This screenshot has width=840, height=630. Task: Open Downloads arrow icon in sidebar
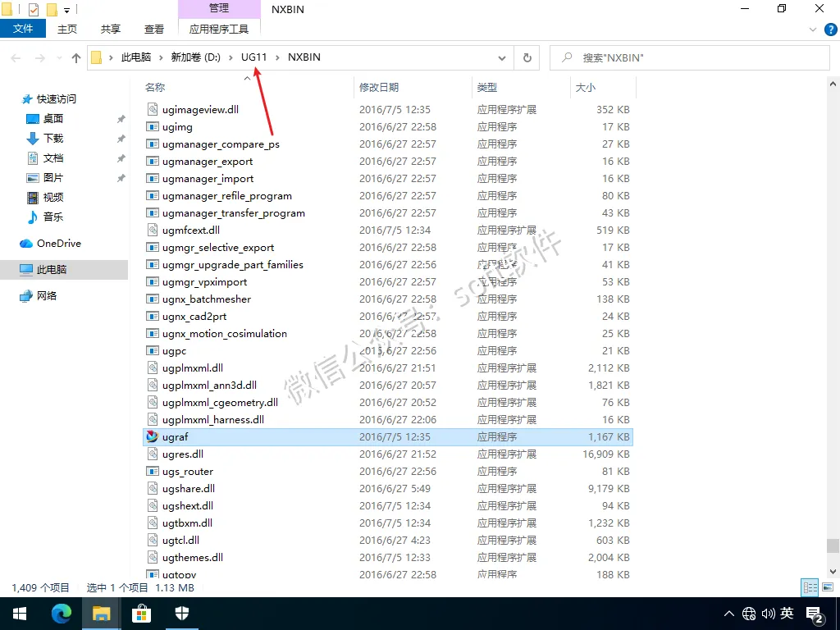point(33,139)
